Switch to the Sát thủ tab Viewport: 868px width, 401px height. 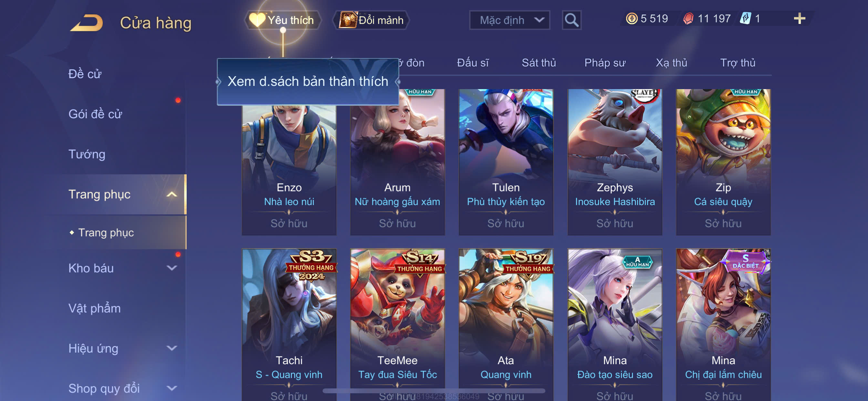538,63
